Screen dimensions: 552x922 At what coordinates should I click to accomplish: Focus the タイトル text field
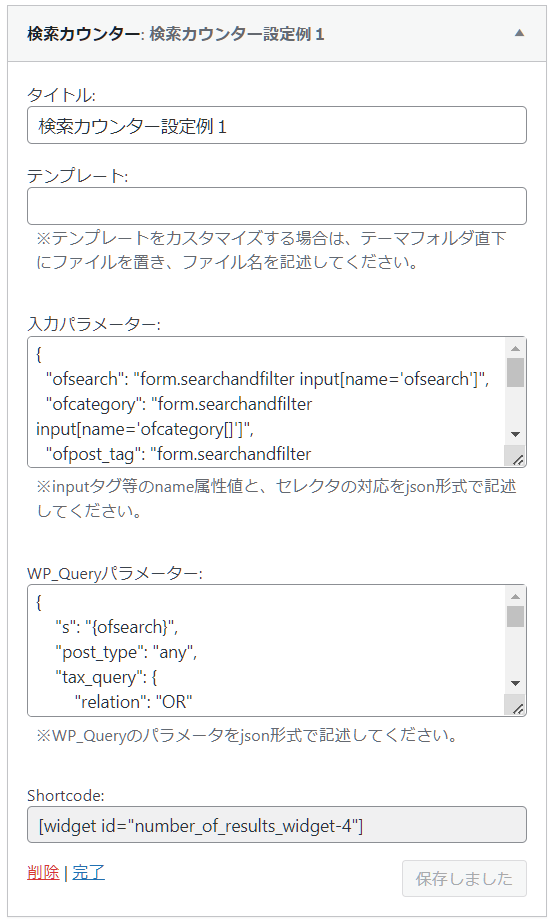click(276, 125)
